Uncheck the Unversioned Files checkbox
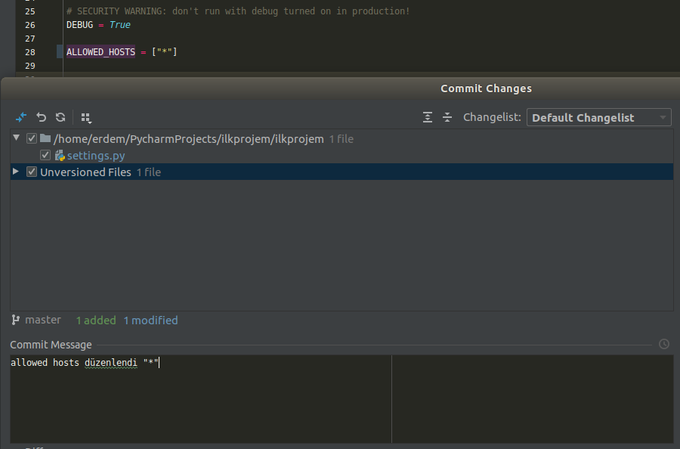 tap(31, 171)
